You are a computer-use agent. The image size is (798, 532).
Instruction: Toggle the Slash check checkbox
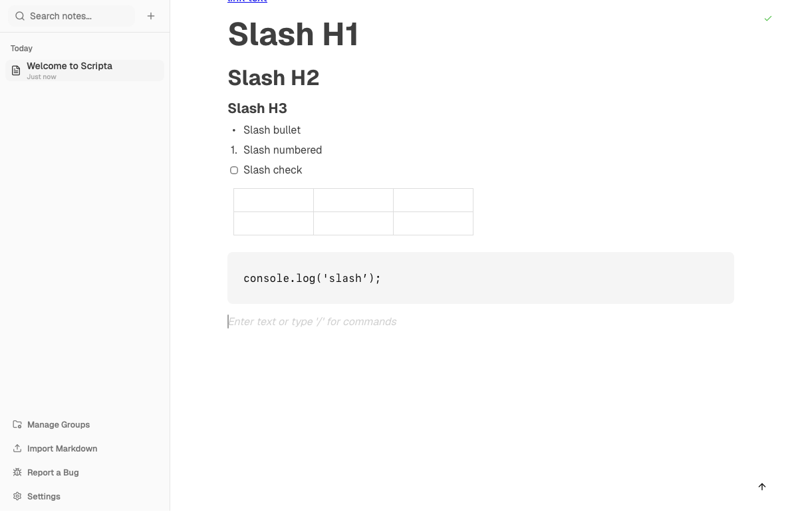[234, 170]
